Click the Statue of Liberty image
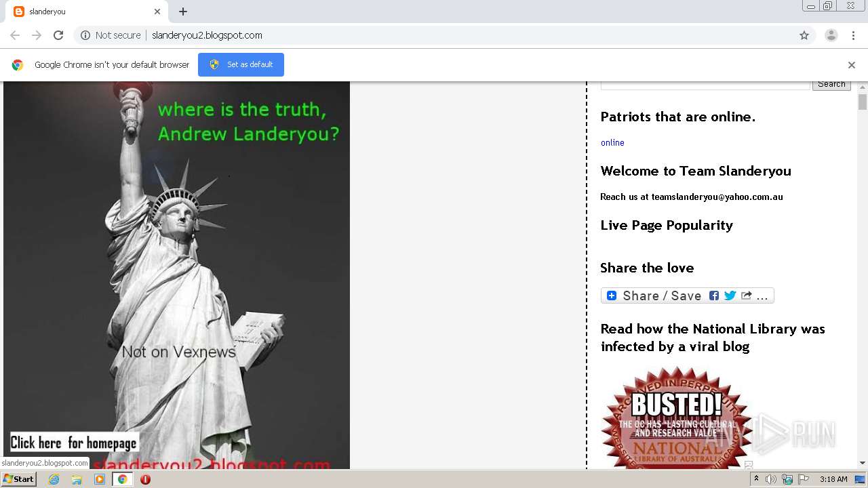 click(176, 275)
